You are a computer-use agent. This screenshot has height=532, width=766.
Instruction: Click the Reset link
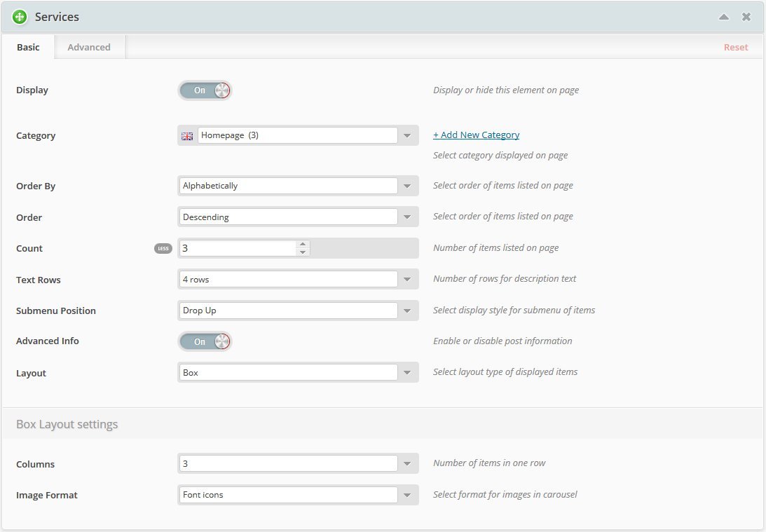click(x=736, y=48)
